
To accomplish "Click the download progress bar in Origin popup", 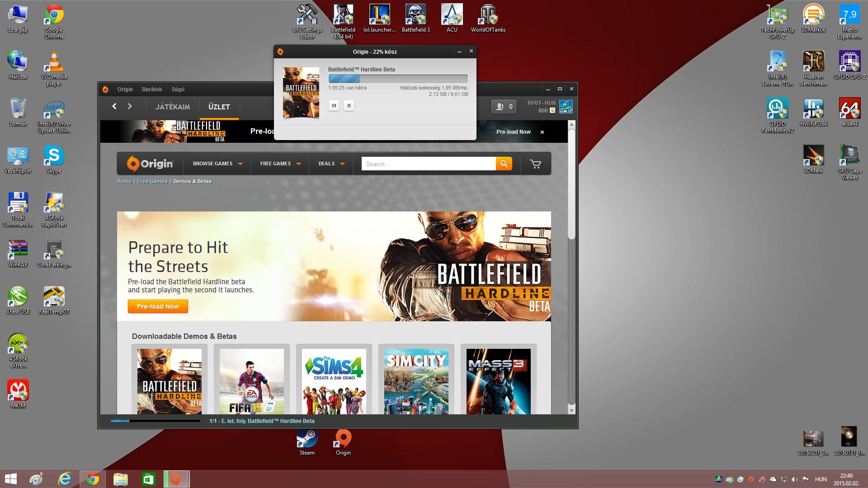I will click(398, 79).
